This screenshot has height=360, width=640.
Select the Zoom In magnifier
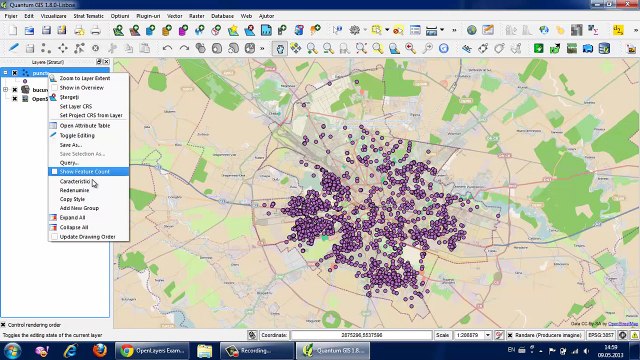(312, 48)
